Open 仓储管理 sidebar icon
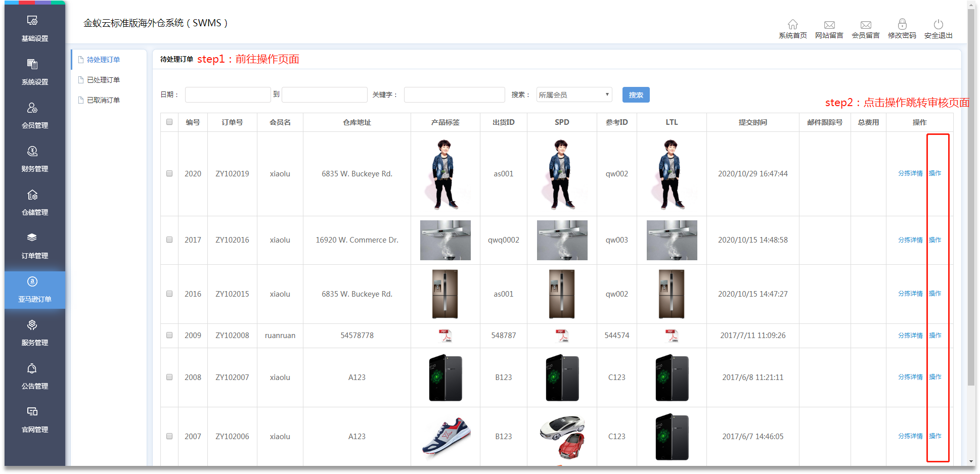The image size is (980, 474). tap(34, 202)
